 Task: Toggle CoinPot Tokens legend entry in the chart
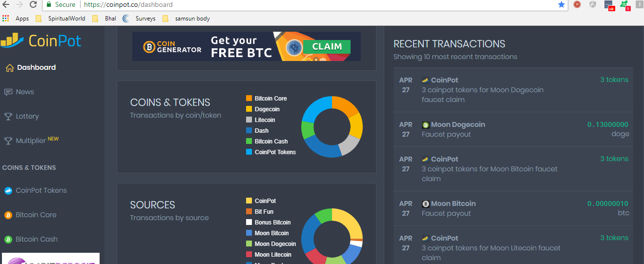271,152
